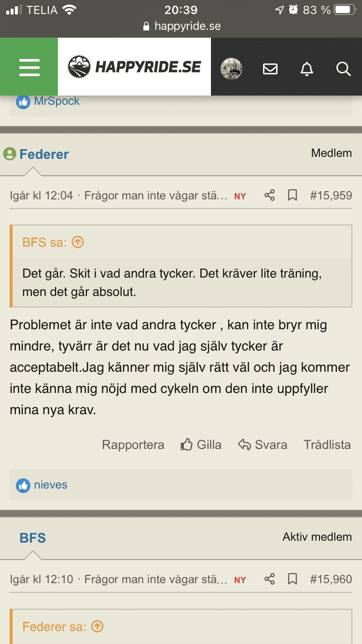Share post #15,960 via share icon
The image size is (362, 644).
[x=269, y=579]
